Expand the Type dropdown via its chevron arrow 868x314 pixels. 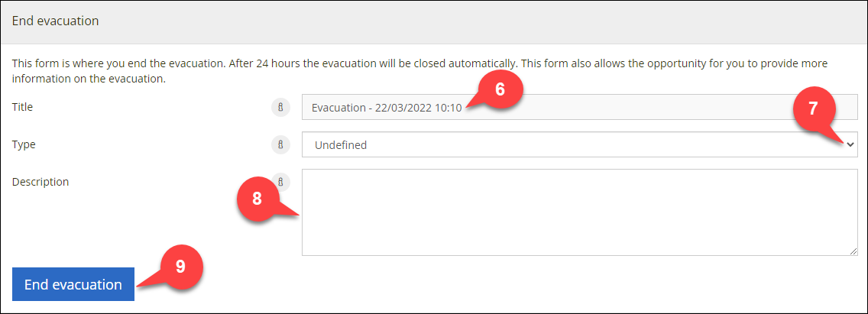850,144
